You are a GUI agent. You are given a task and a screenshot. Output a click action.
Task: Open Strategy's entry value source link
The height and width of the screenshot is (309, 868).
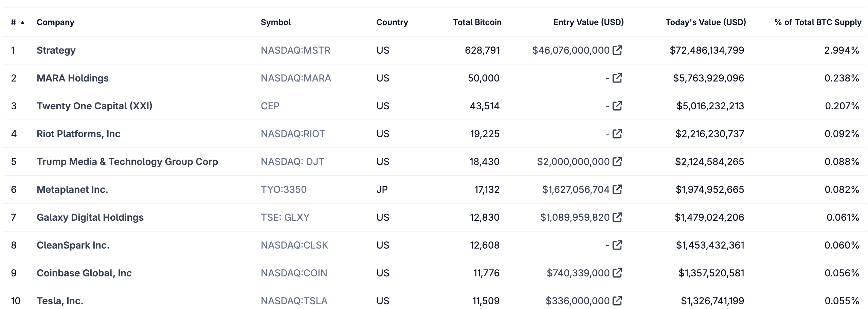click(618, 50)
